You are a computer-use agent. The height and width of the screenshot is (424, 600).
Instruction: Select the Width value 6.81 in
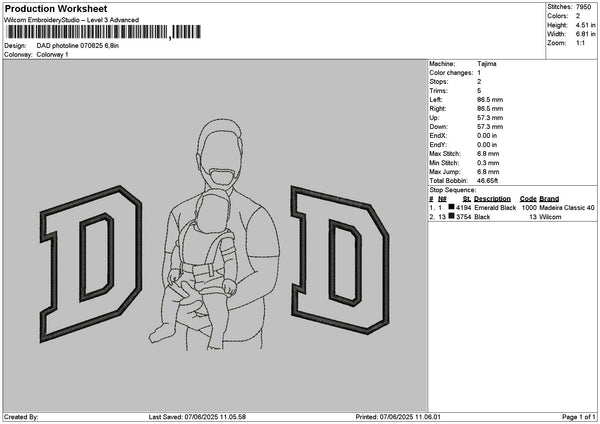tap(585, 34)
